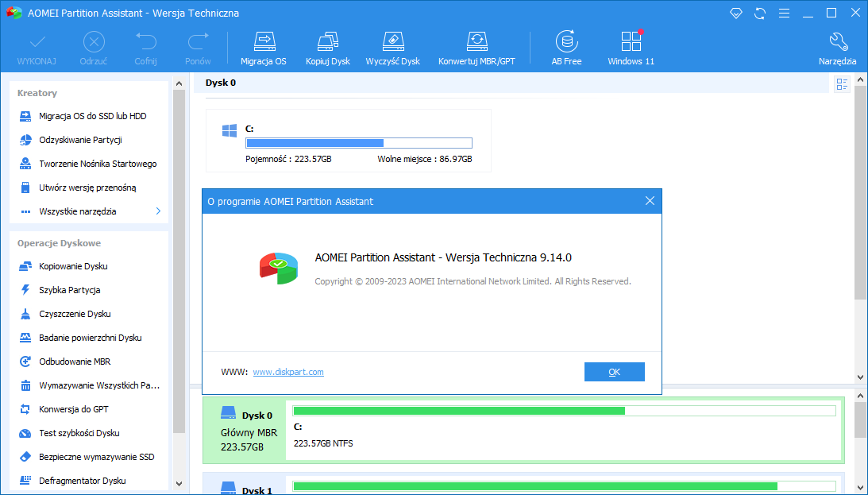The width and height of the screenshot is (868, 495).
Task: Open Kopiuj Dysk toolbar tool
Action: (328, 48)
